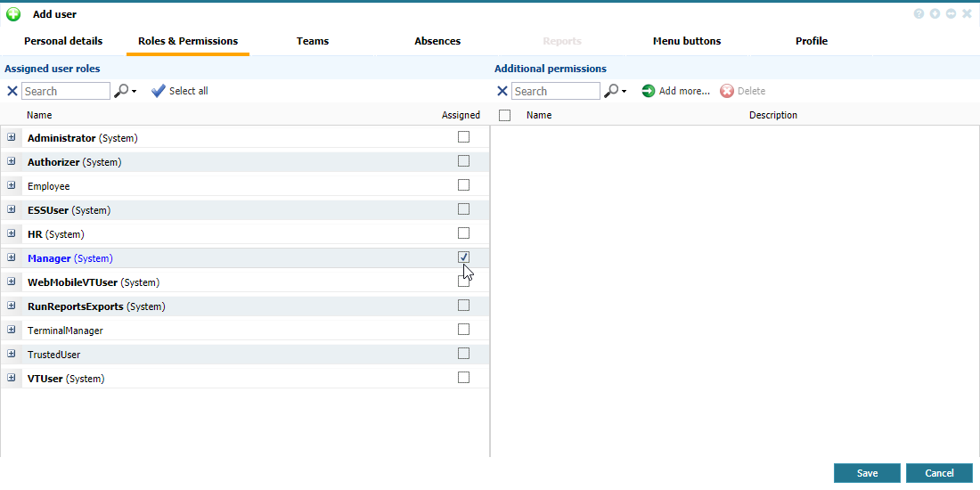Switch to the Personal details tab
Image resolution: width=980 pixels, height=490 pixels.
(x=63, y=41)
